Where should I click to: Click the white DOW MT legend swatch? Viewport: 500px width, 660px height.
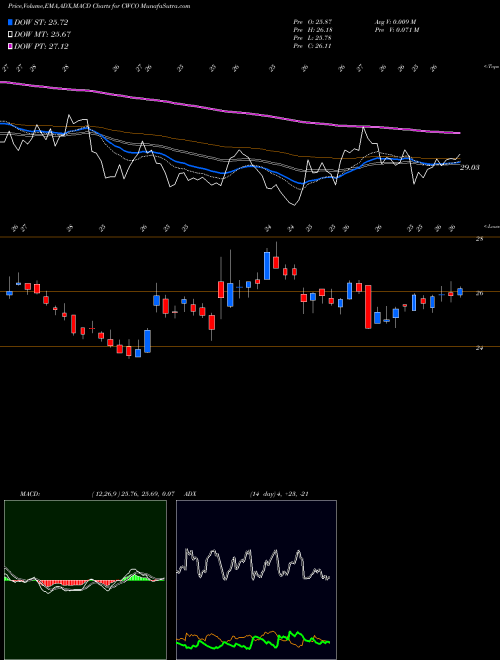(x=11, y=35)
